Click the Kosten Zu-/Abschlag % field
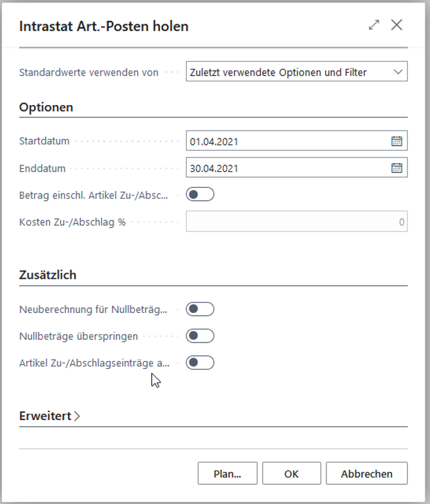430x504 pixels. coord(296,222)
